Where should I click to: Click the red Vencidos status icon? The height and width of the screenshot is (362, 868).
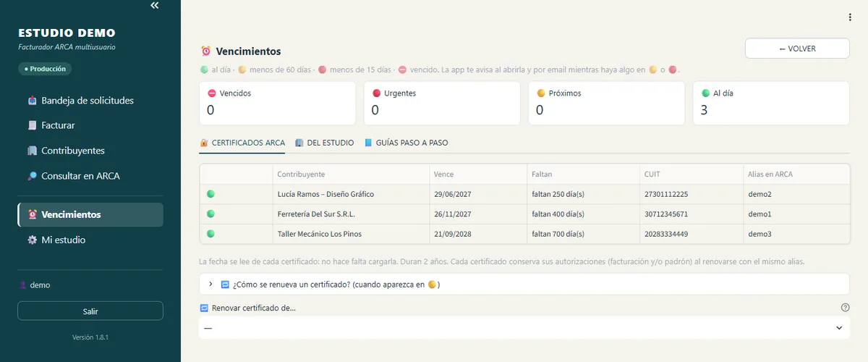click(212, 93)
